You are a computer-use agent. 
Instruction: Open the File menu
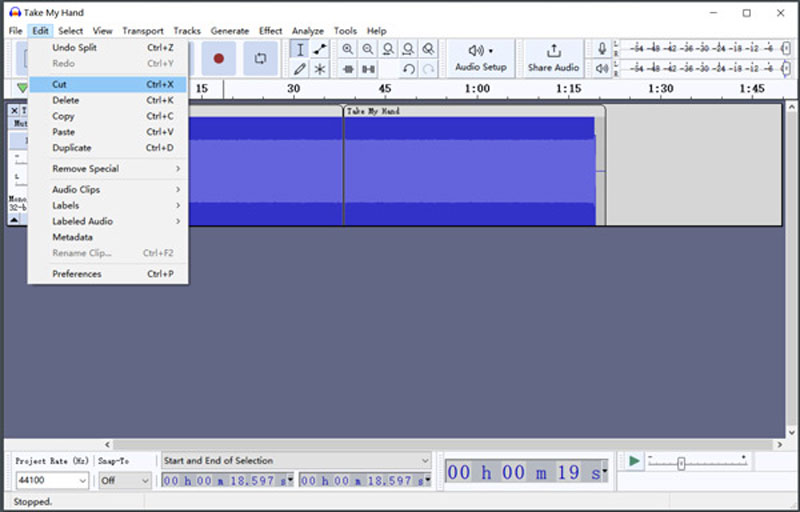pyautogui.click(x=15, y=31)
